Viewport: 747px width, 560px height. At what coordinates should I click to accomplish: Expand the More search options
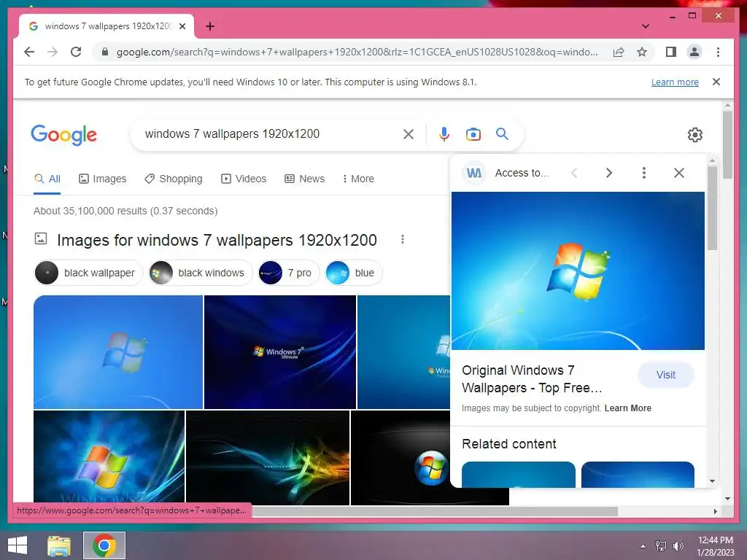click(x=358, y=179)
